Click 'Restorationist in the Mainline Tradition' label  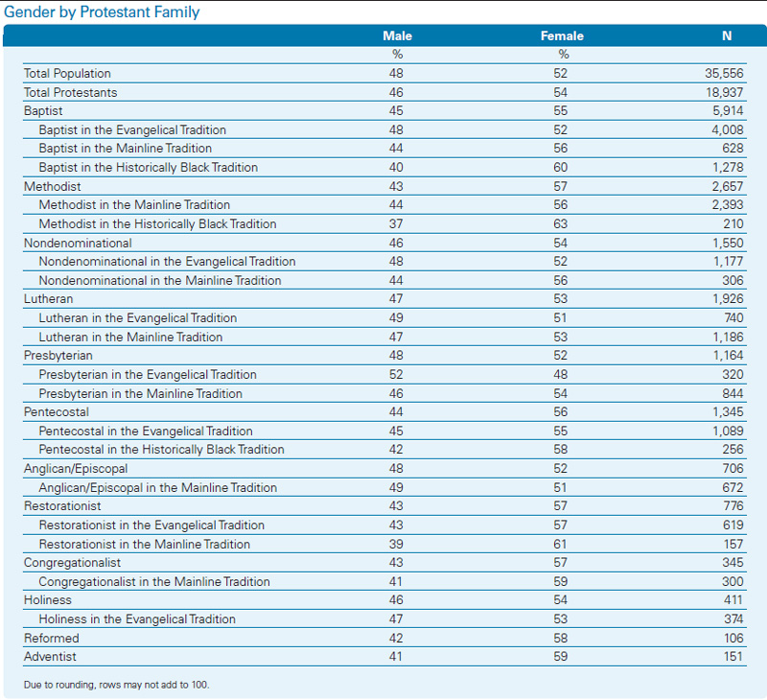point(145,544)
